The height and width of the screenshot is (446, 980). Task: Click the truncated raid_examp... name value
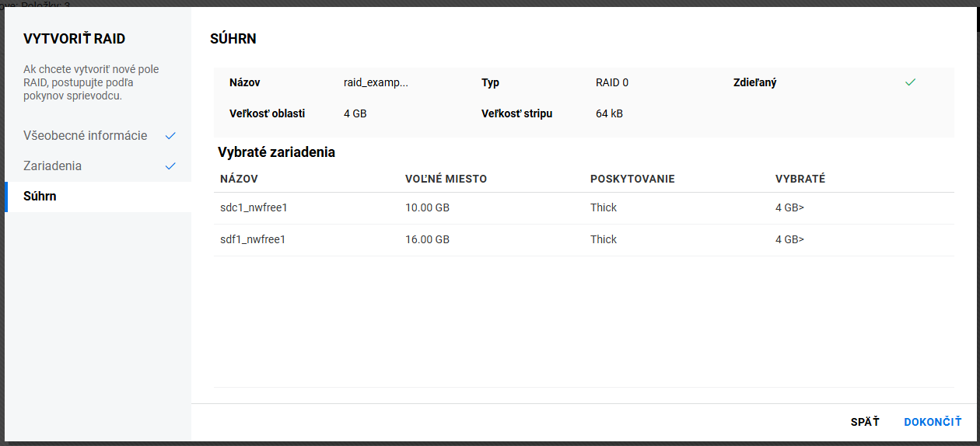[376, 83]
